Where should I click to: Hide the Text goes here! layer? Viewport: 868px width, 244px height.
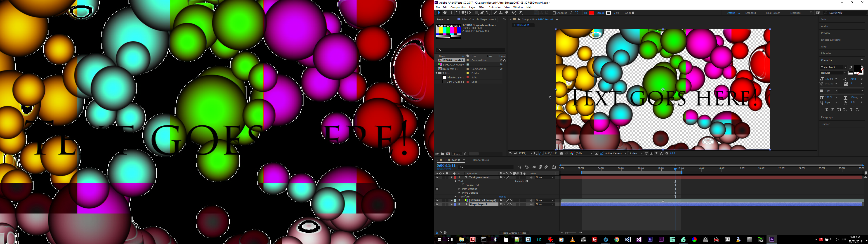(437, 177)
